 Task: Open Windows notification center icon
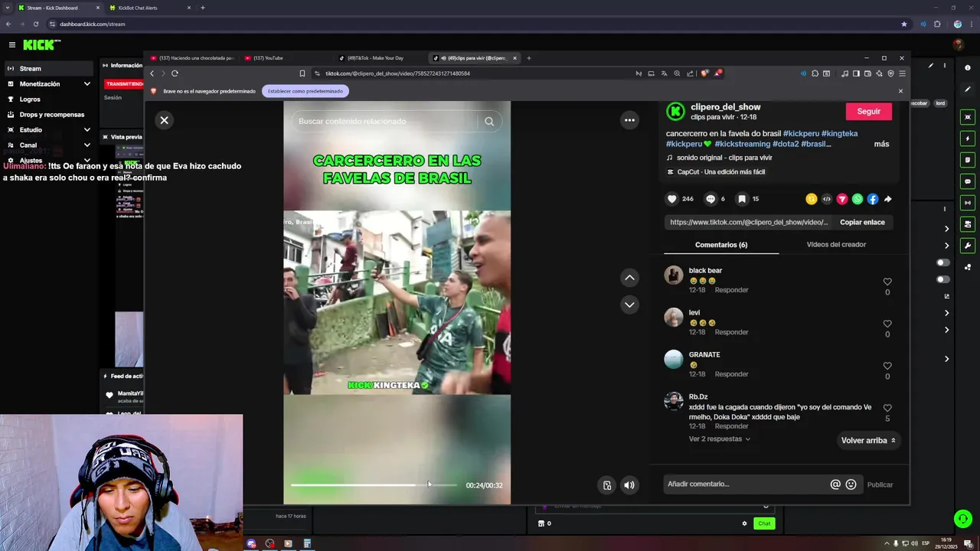coord(968,543)
